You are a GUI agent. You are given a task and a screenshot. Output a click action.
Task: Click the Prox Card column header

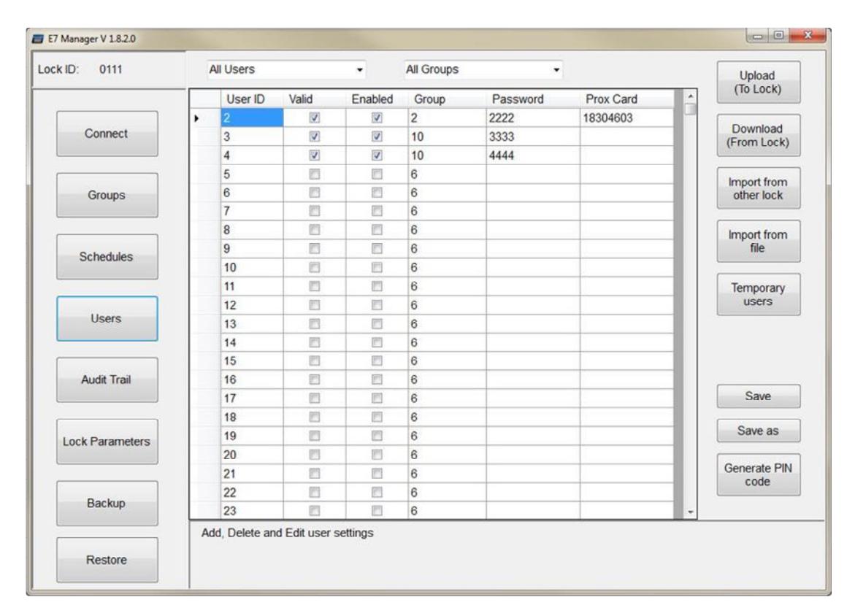pos(626,99)
